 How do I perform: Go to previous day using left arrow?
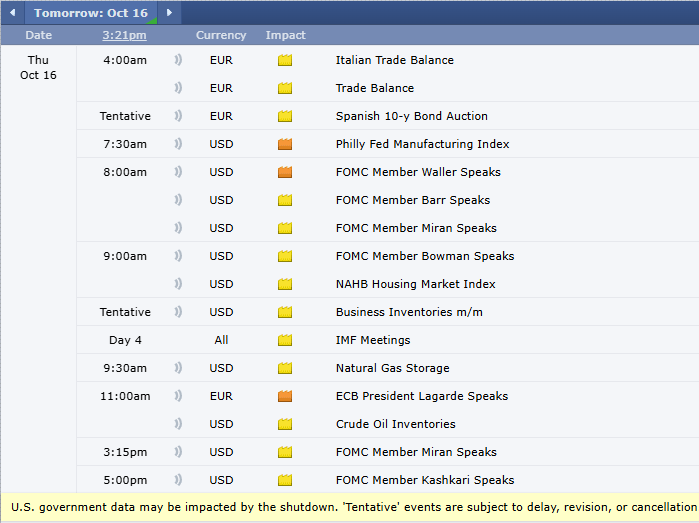point(12,13)
